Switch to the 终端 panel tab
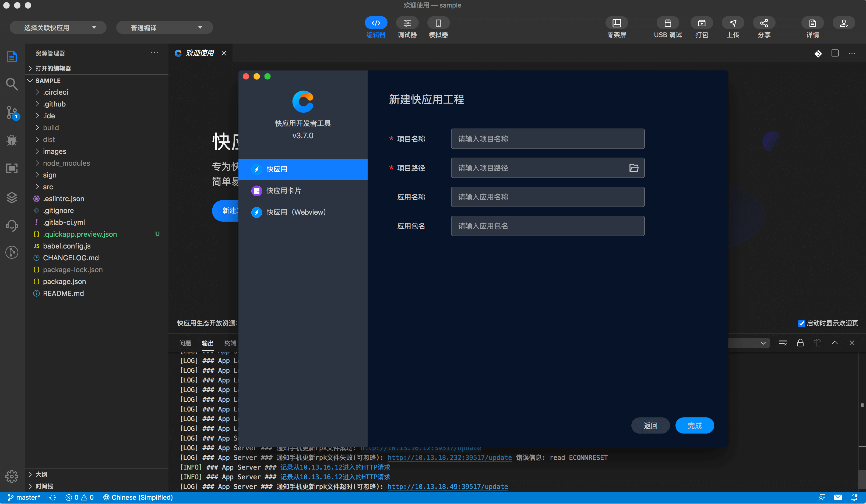 (230, 343)
